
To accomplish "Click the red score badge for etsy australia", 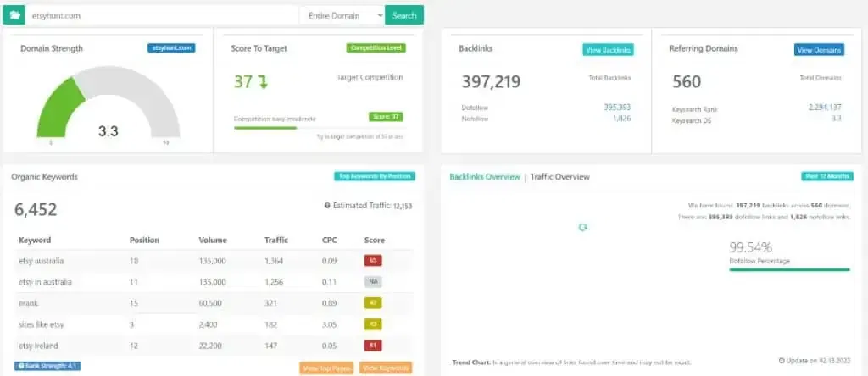I will (373, 261).
